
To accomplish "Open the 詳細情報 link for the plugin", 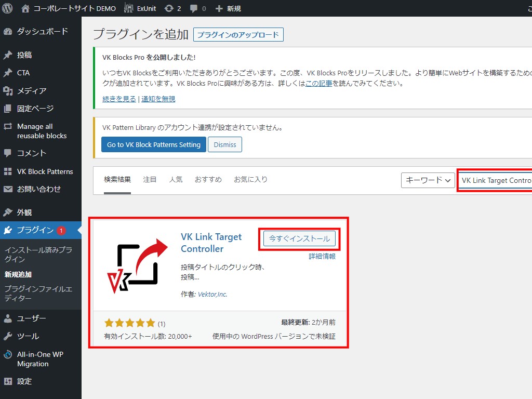I will coord(322,256).
